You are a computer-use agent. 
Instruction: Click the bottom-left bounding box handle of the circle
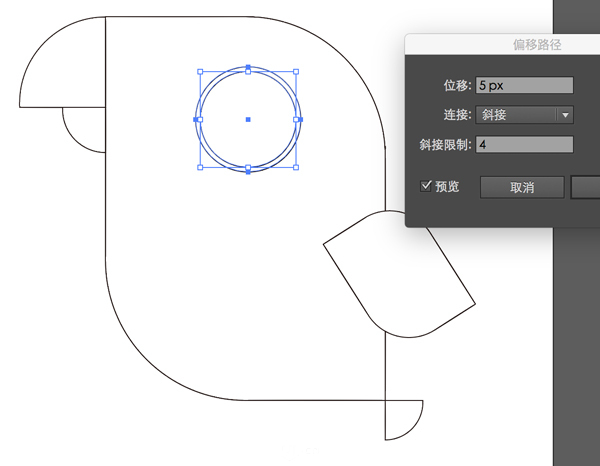point(200,167)
